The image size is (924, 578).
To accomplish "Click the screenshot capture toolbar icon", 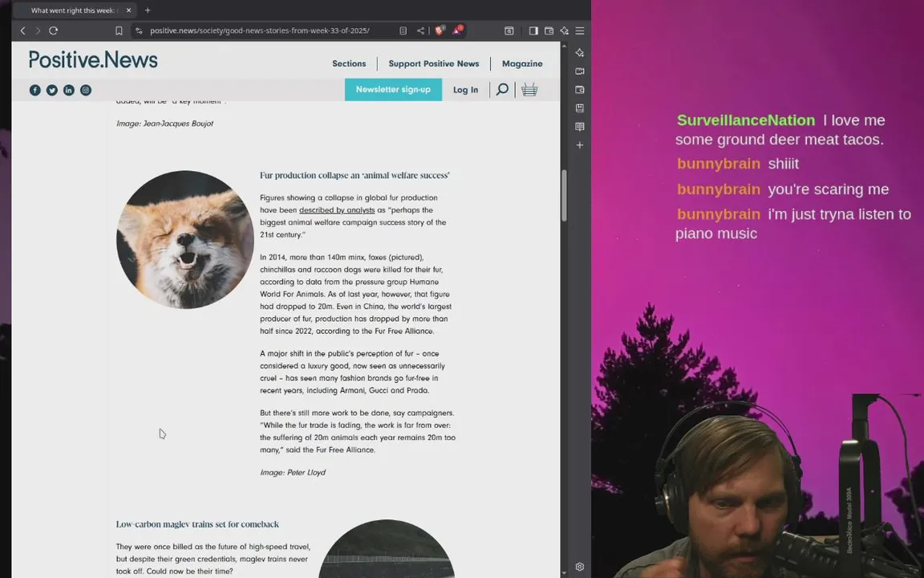I will 509,31.
